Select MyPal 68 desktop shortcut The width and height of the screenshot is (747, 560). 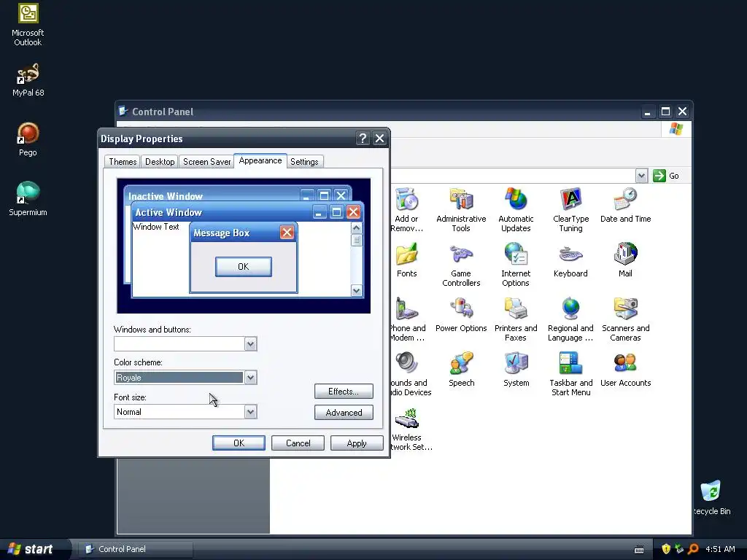(x=28, y=80)
